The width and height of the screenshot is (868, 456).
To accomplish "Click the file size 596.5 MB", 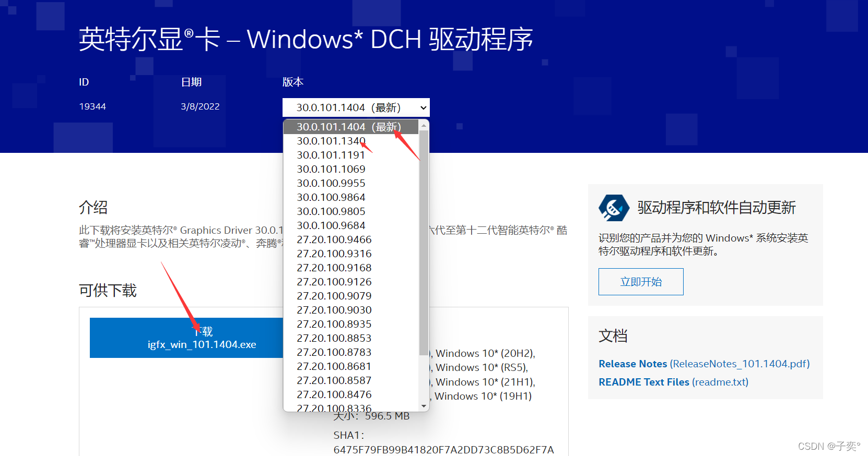I will [387, 416].
